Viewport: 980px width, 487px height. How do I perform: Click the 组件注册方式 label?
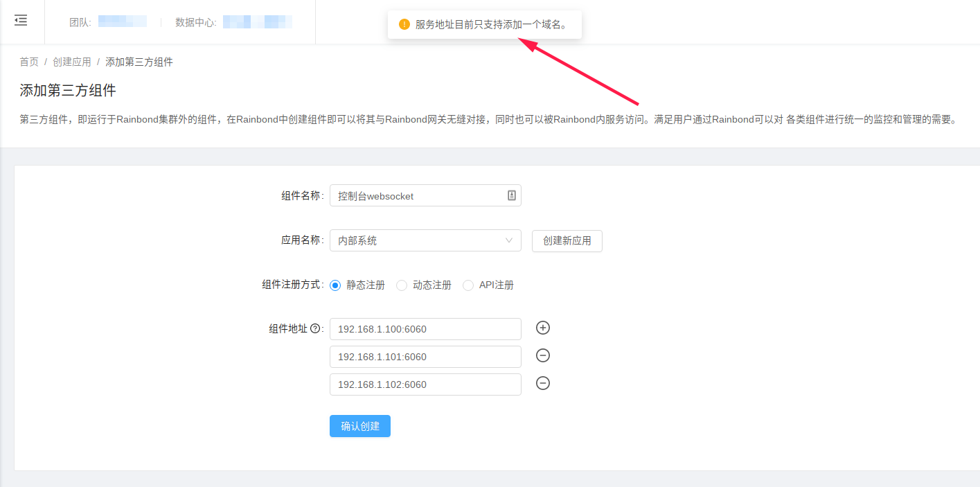[292, 285]
